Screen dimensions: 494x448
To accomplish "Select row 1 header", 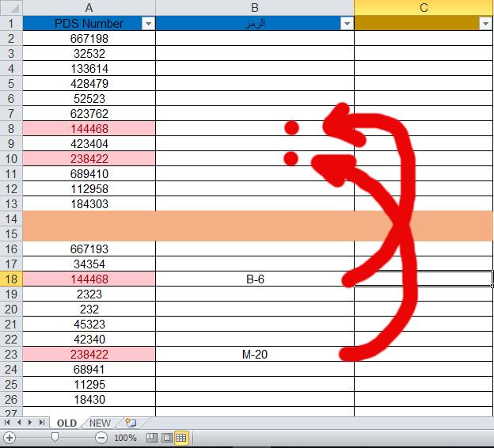I will [11, 23].
